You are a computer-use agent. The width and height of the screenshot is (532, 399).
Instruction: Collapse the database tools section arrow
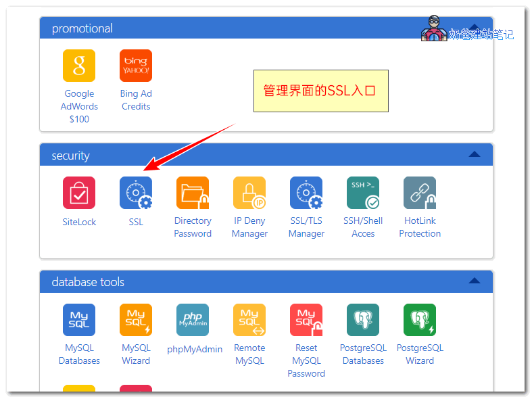pyautogui.click(x=475, y=281)
